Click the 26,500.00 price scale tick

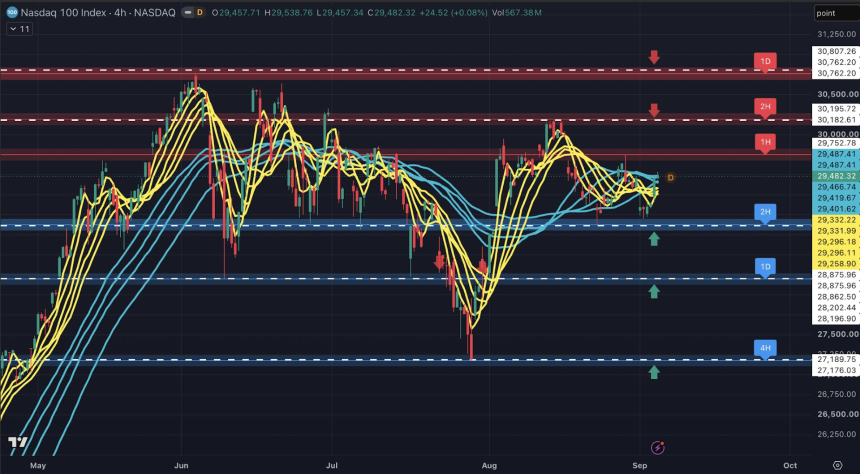pos(837,414)
